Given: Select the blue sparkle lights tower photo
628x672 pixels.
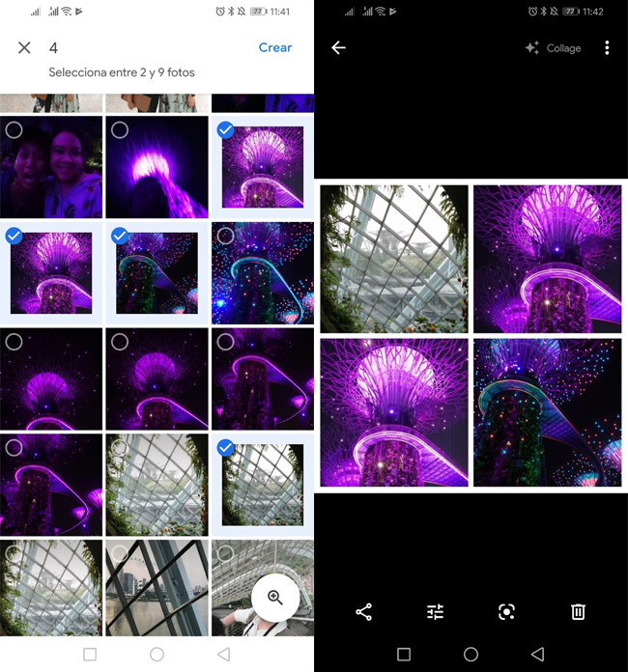Looking at the screenshot, I should pos(263,273).
